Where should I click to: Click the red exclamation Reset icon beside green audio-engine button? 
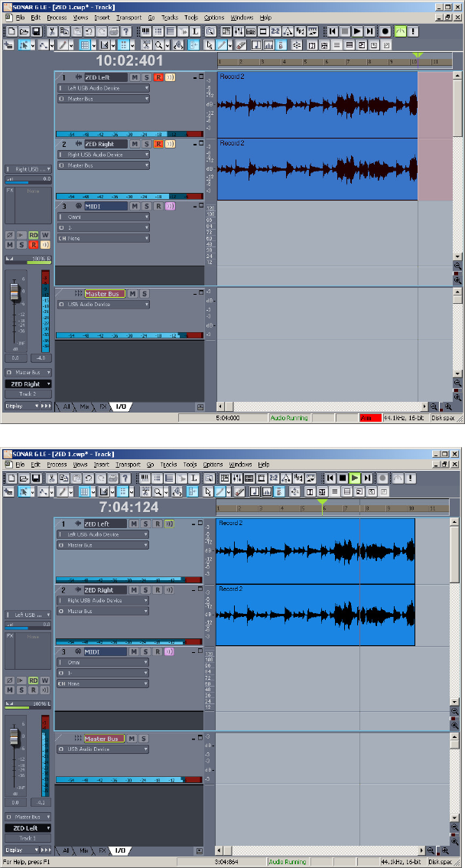click(413, 31)
